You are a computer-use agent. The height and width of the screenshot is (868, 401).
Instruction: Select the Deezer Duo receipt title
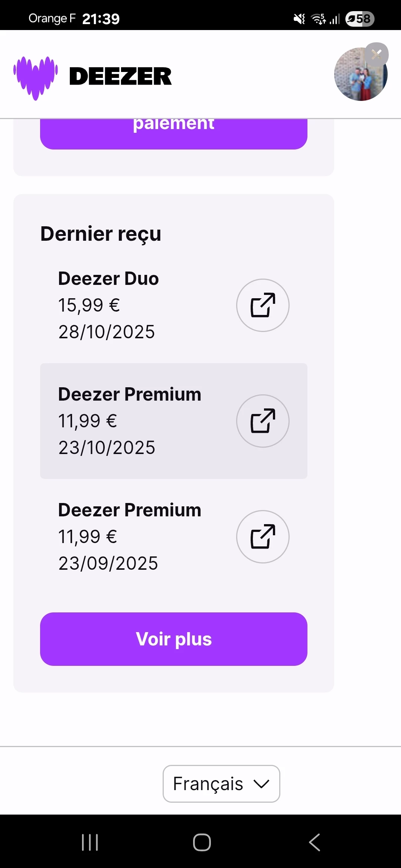(x=108, y=278)
